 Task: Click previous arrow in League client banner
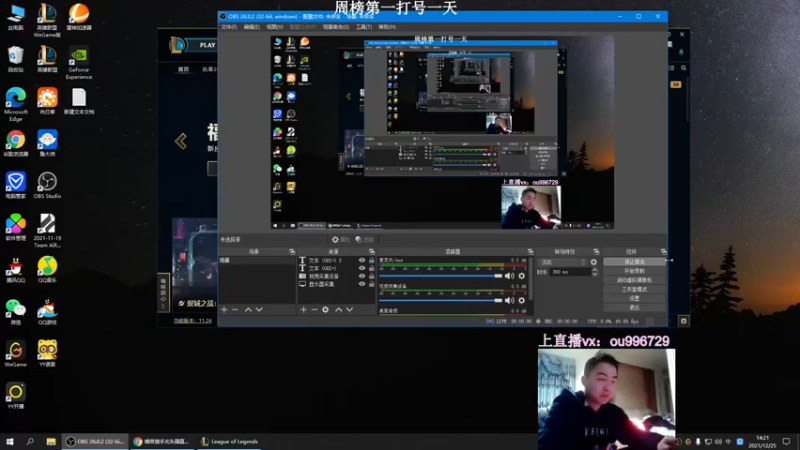pyautogui.click(x=181, y=141)
